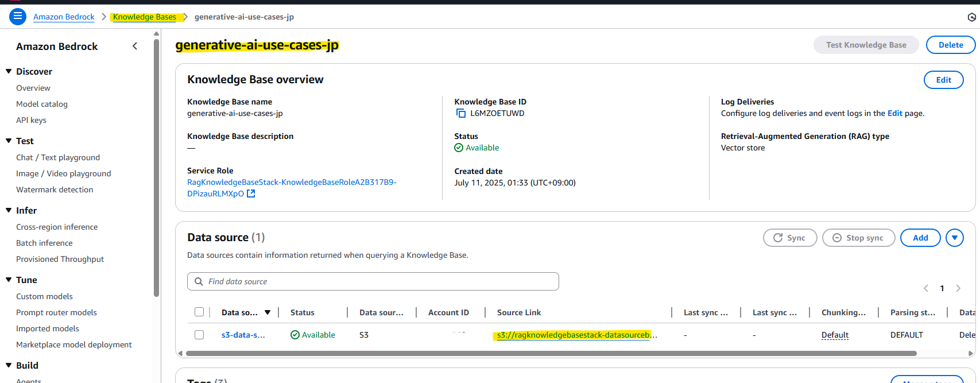This screenshot has width=980, height=383.
Task: Go to next page of data sources
Action: tap(958, 288)
